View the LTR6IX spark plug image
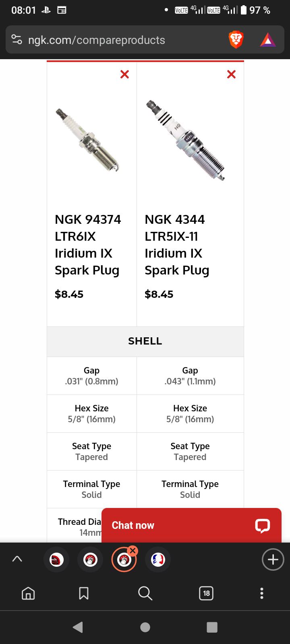290x644 pixels. click(87, 140)
